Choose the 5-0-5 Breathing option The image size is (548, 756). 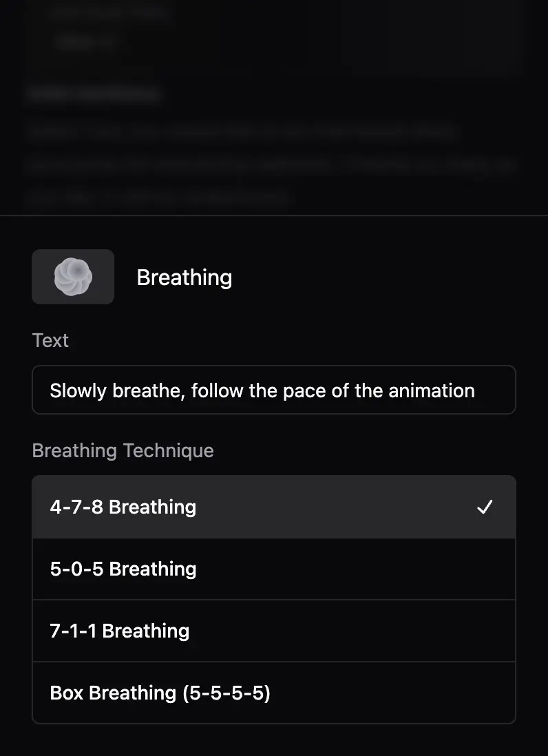[x=124, y=569]
